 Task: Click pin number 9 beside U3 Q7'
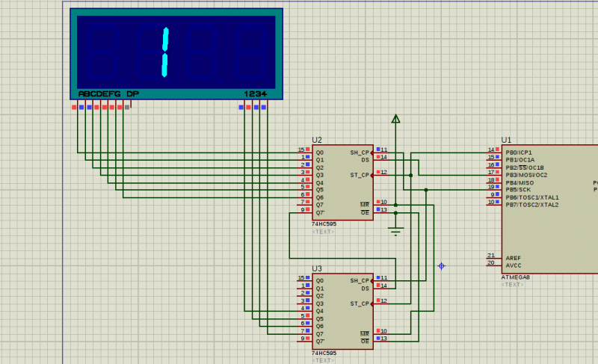tap(303, 339)
